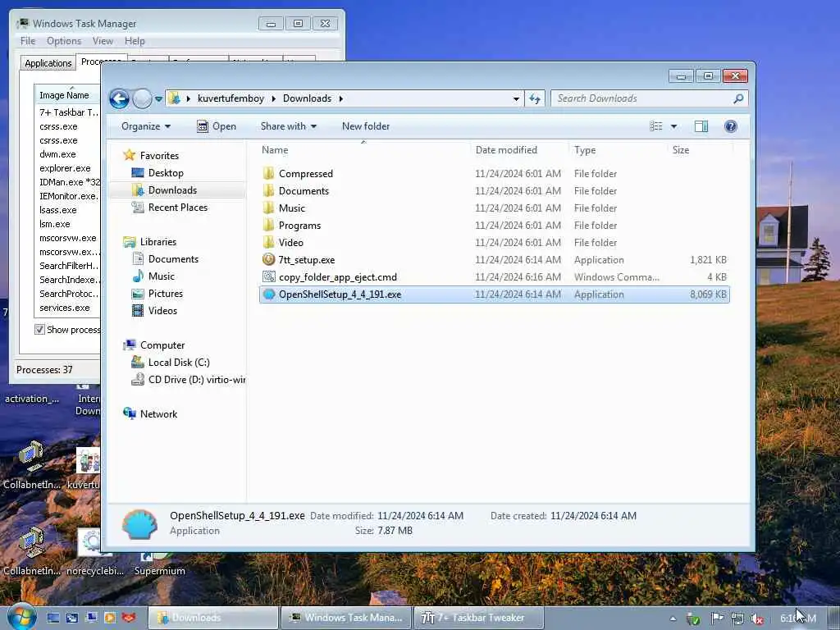The image size is (840, 630).
Task: Click the Action Center flag icon
Action: pyautogui.click(x=717, y=619)
